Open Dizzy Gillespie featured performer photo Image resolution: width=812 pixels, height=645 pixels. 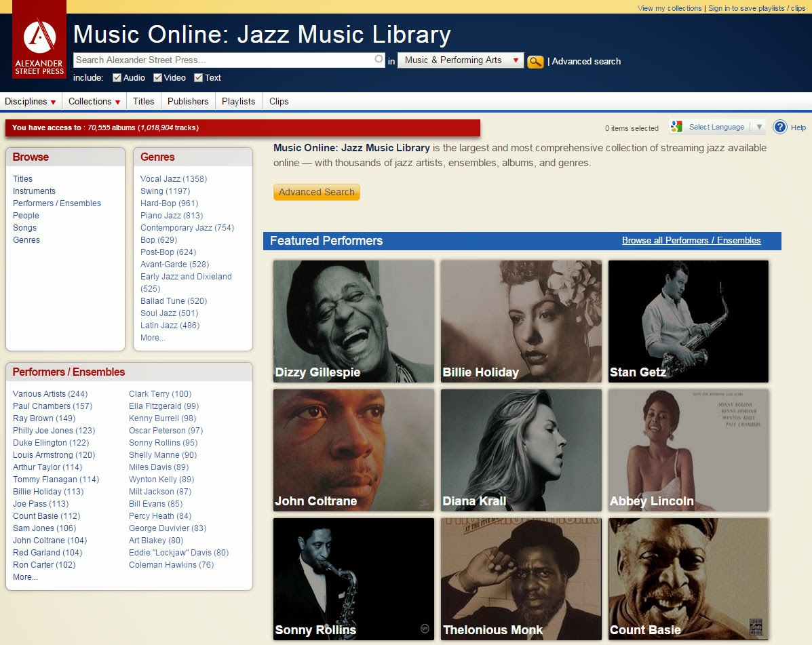coord(353,321)
